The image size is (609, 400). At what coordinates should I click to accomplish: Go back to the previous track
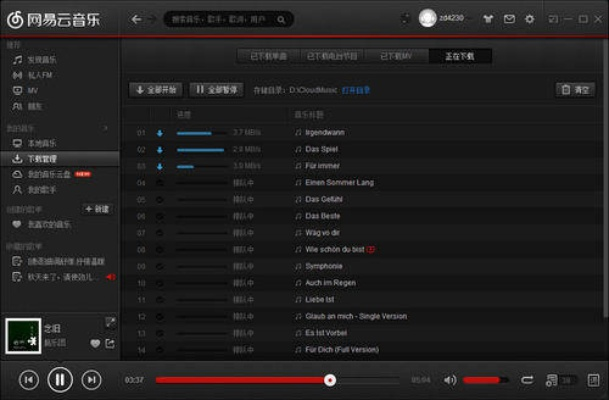(x=29, y=380)
